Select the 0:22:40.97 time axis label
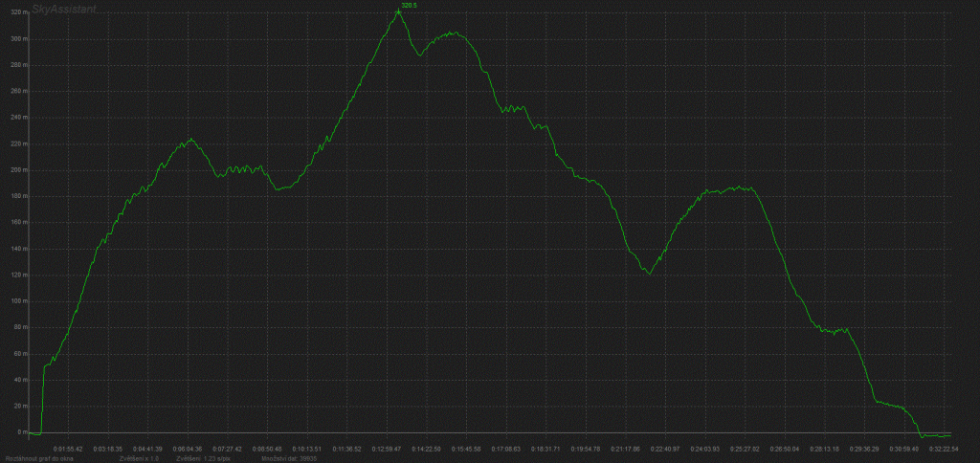Image resolution: width=980 pixels, height=463 pixels. (664, 448)
